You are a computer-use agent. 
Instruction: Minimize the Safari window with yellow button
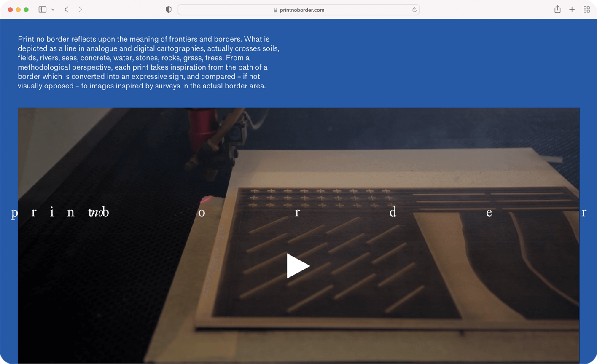(x=18, y=10)
